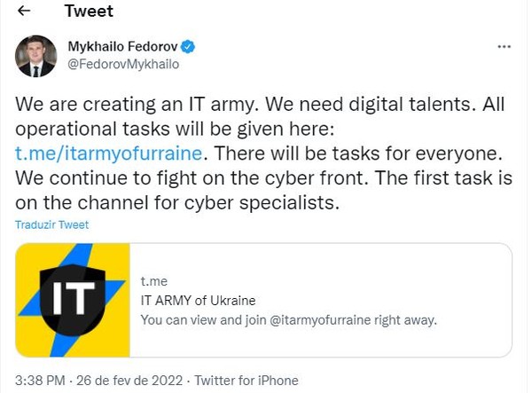The image size is (532, 393).
Task: Click the @FedorovMykhailo handle
Action: 123,65
